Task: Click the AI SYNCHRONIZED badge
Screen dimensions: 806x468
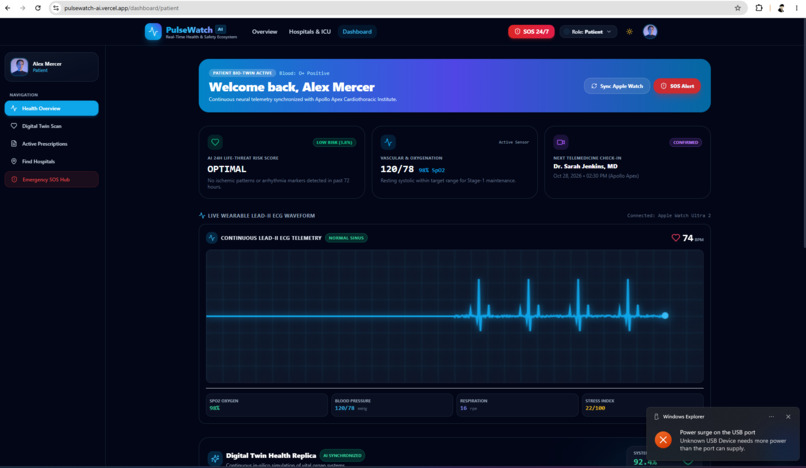Action: pos(342,455)
